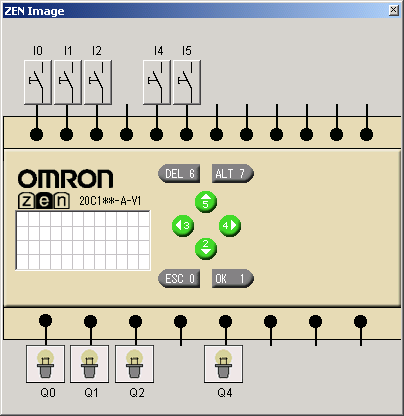Click the OK 1 button
404x416 pixels.
coord(233,278)
